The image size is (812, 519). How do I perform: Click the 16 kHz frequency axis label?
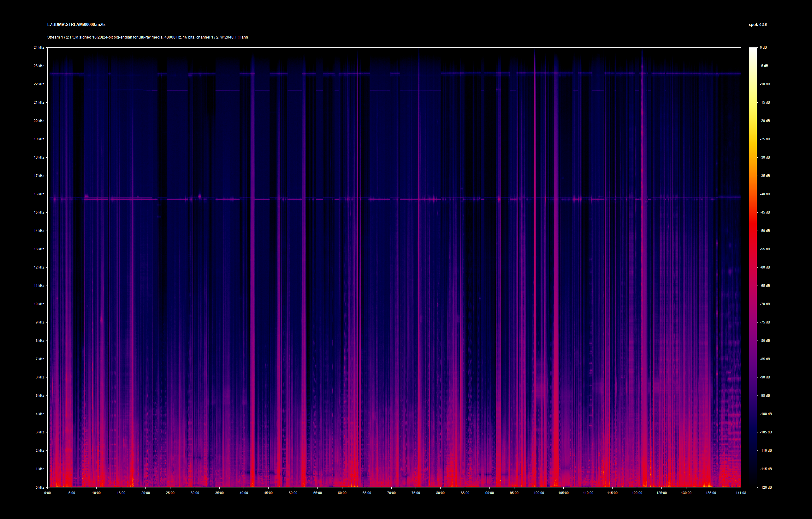[x=39, y=194]
